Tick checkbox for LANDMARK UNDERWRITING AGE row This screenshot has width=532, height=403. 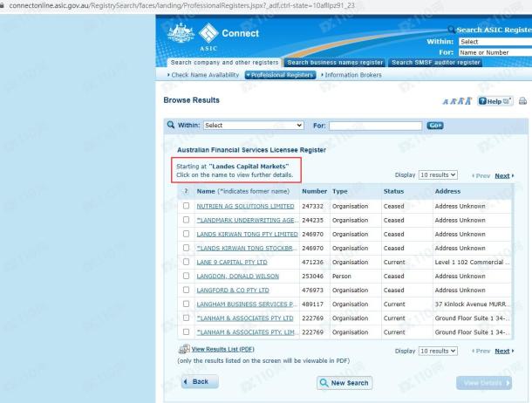click(x=186, y=220)
